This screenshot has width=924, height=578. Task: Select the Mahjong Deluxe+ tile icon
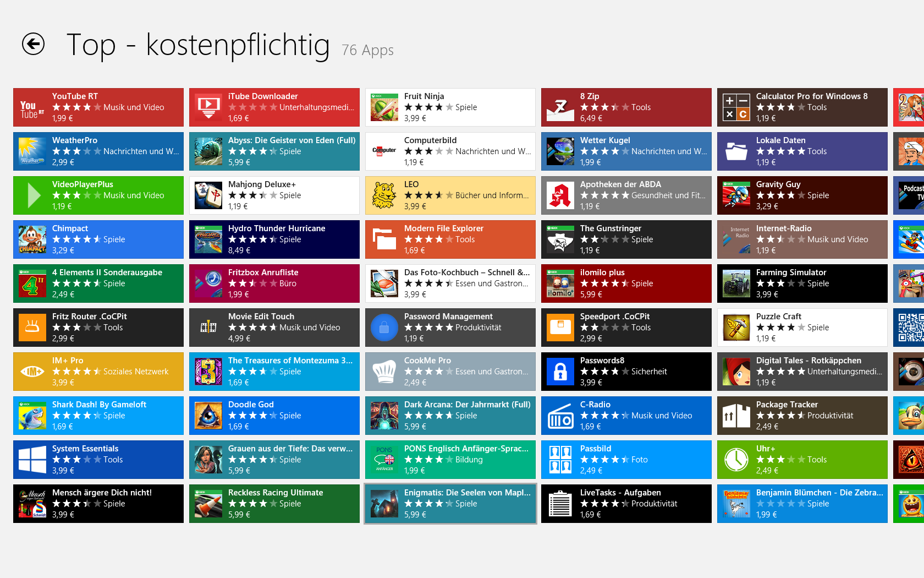(x=208, y=195)
